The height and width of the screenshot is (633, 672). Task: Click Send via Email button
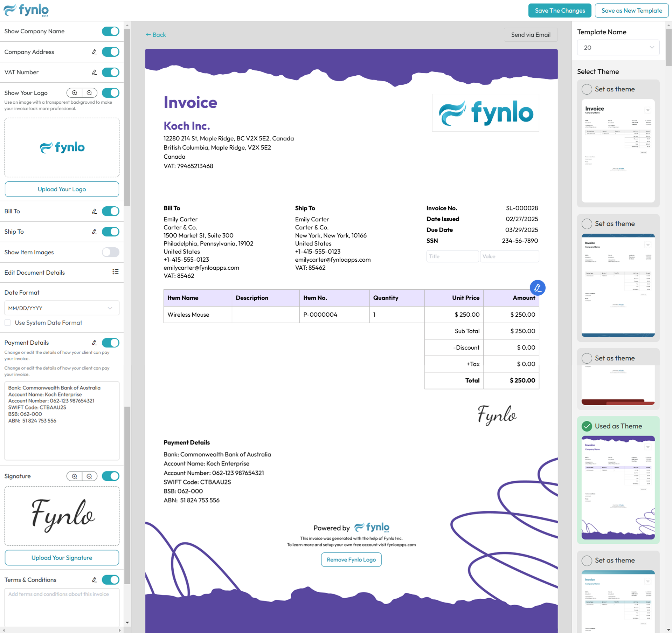[531, 35]
